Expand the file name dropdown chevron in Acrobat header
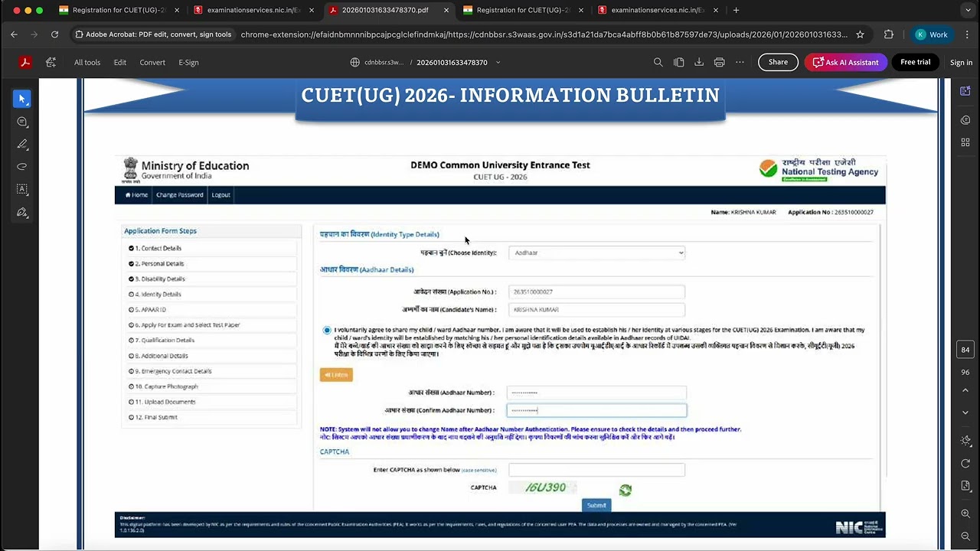 498,62
